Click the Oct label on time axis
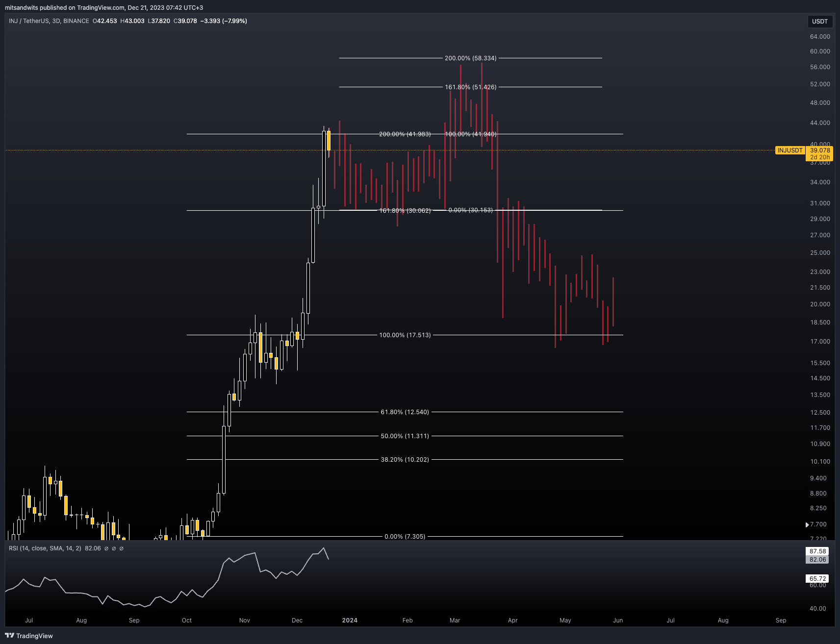 click(187, 620)
